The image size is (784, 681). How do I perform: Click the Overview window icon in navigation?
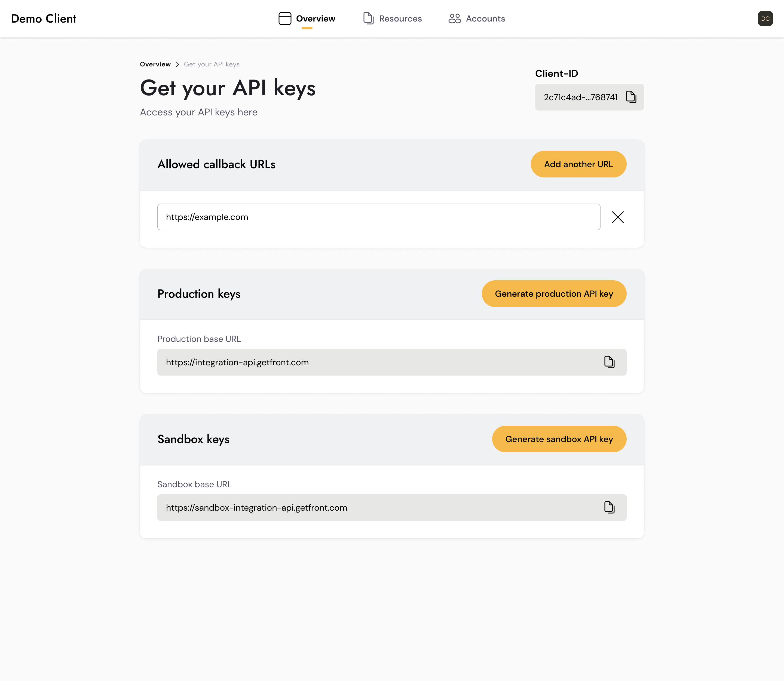click(285, 19)
